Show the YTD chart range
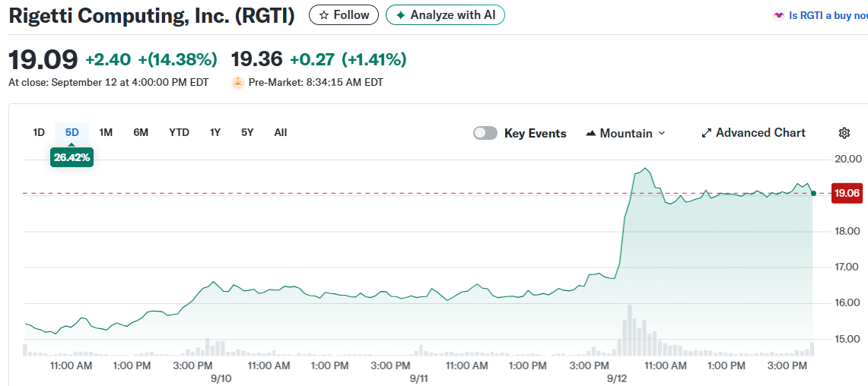 pos(179,133)
